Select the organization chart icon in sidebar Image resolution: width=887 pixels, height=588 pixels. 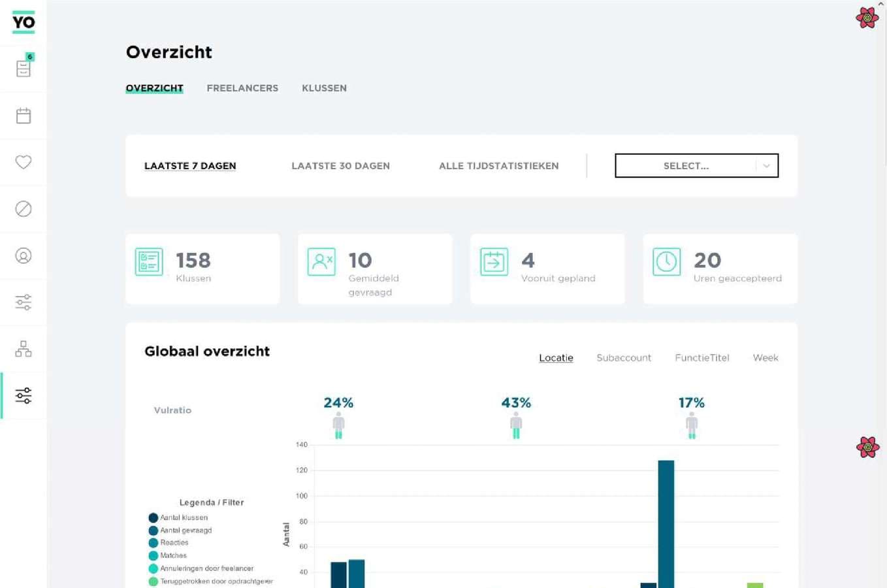click(x=23, y=349)
